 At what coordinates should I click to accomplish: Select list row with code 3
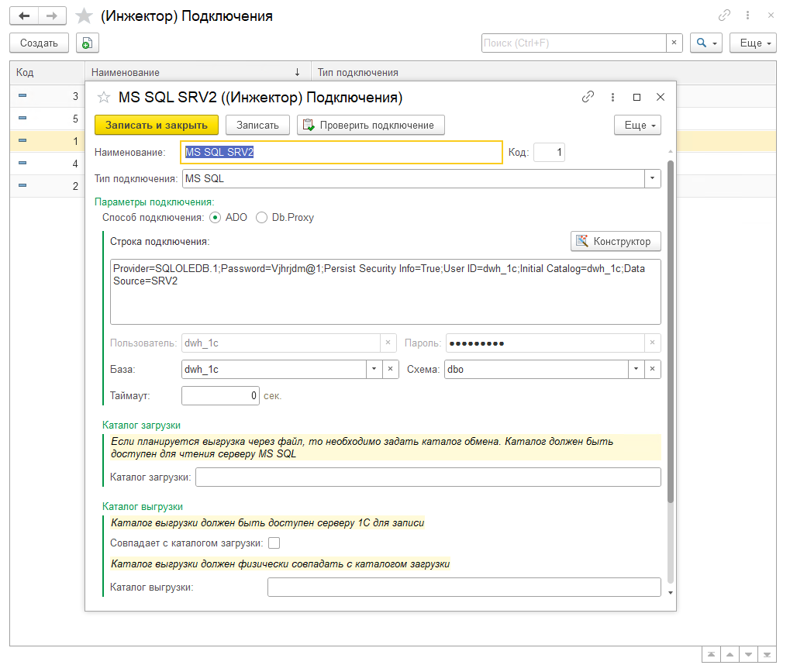tap(47, 95)
